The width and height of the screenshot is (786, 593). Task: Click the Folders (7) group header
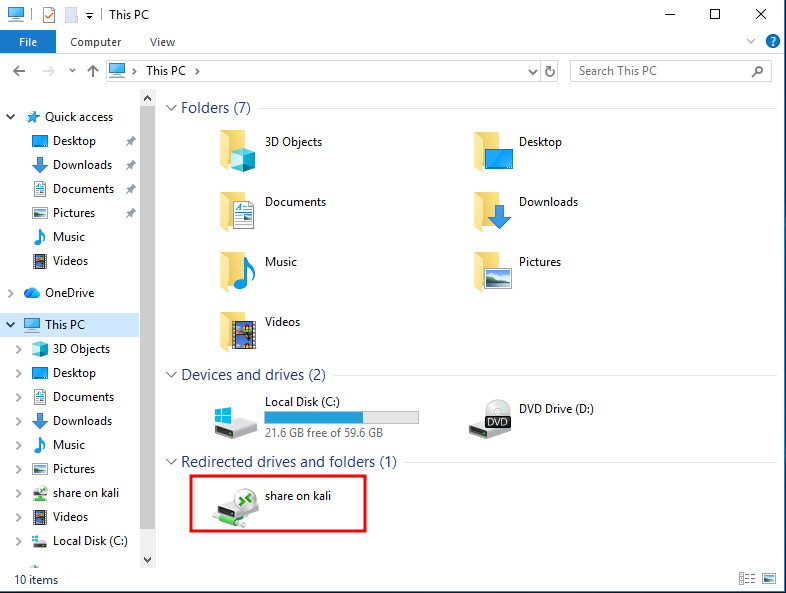click(216, 108)
